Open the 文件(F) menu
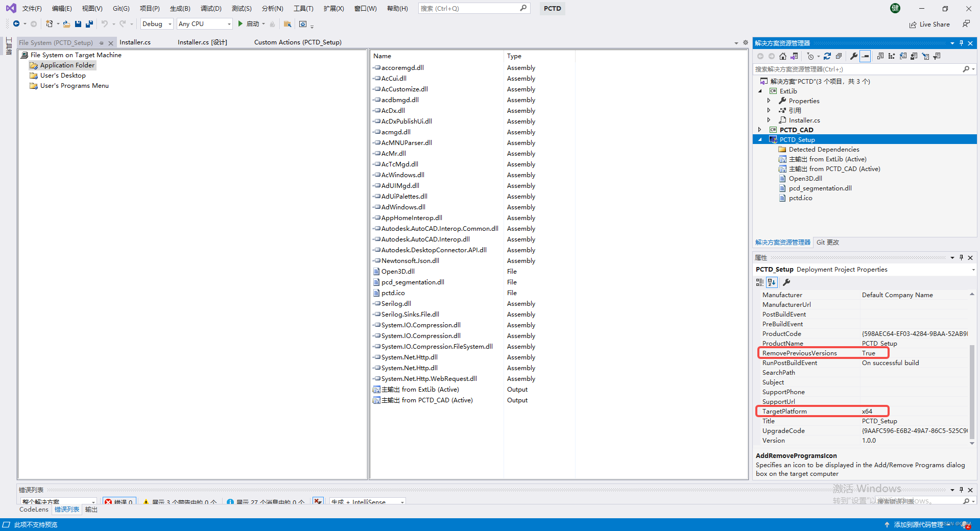This screenshot has height=531, width=980. click(32, 8)
